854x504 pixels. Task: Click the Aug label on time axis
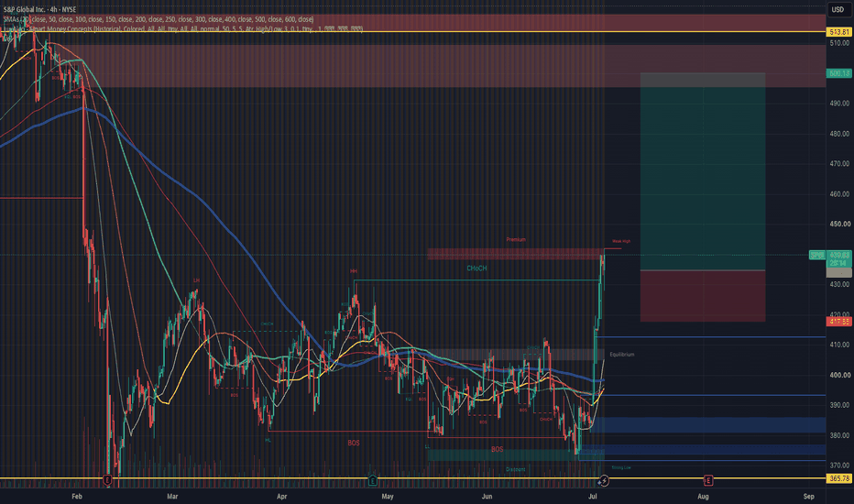703,497
